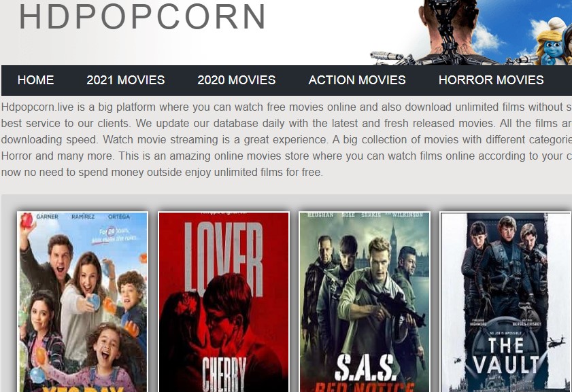Image resolution: width=572 pixels, height=392 pixels.
Task: Open The Vault movie poster
Action: pos(505,302)
